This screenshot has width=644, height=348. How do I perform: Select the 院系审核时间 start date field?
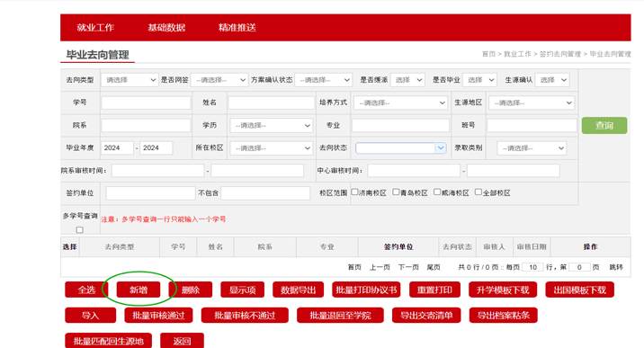tap(157, 170)
